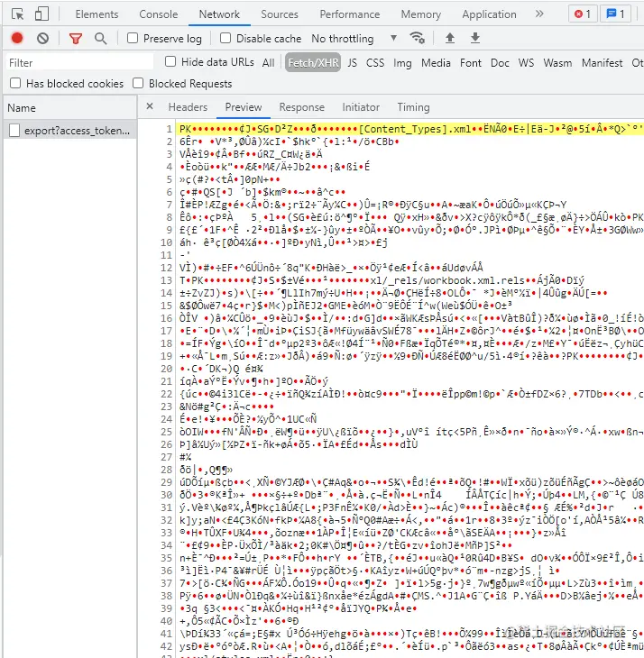This screenshot has height=658, width=644.
Task: Filter requests by All types
Action: tap(268, 62)
